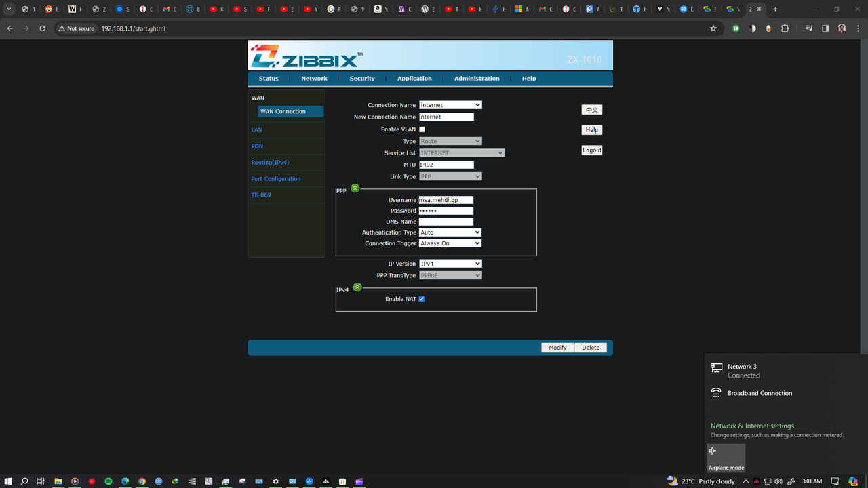Open the notification center icon

[835, 481]
